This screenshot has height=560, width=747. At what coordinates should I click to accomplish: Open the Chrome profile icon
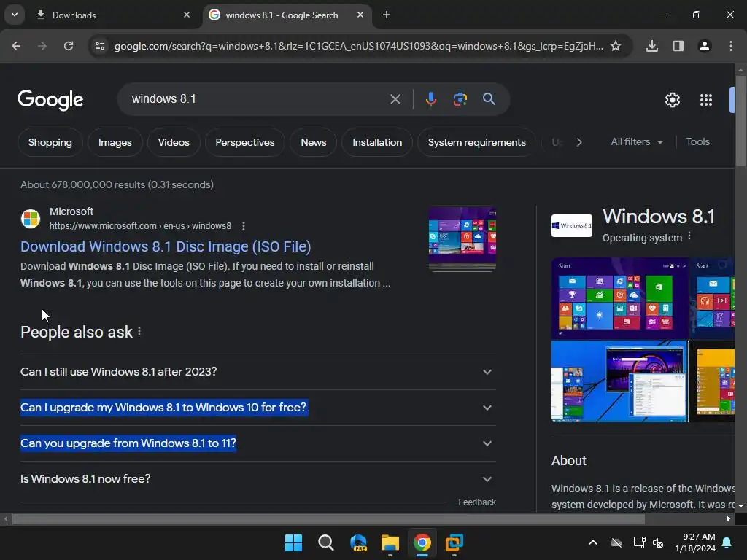[704, 46]
